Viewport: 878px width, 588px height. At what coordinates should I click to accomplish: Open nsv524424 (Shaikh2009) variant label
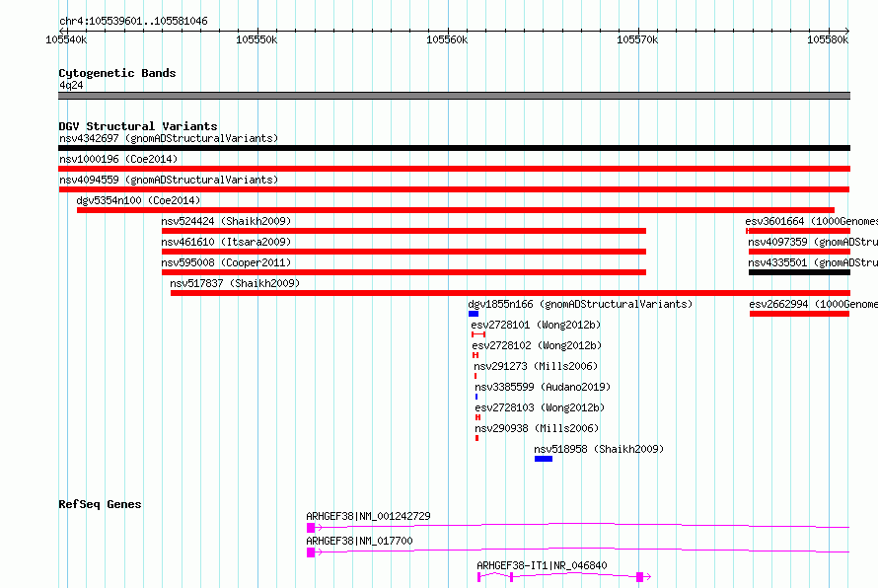pyautogui.click(x=226, y=221)
